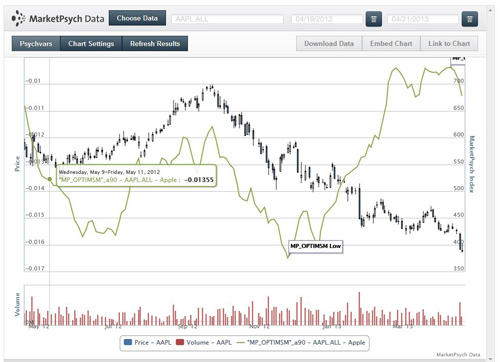Select Embed Chart

391,44
